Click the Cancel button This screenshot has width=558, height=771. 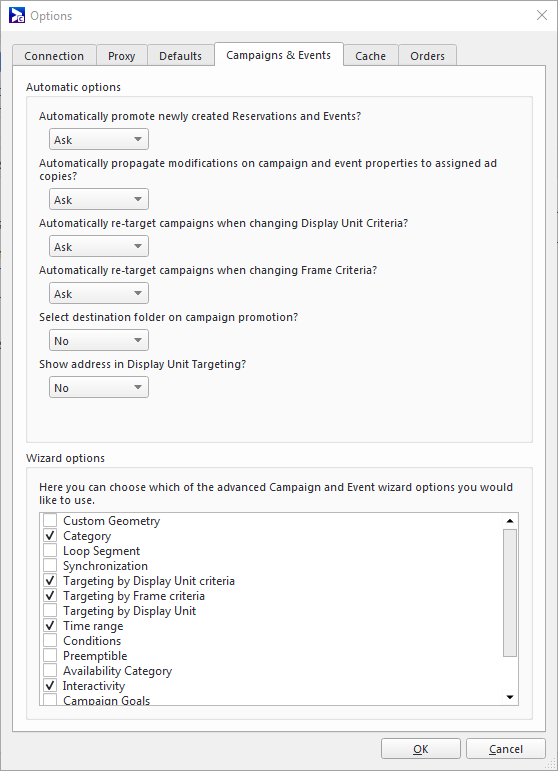(506, 749)
